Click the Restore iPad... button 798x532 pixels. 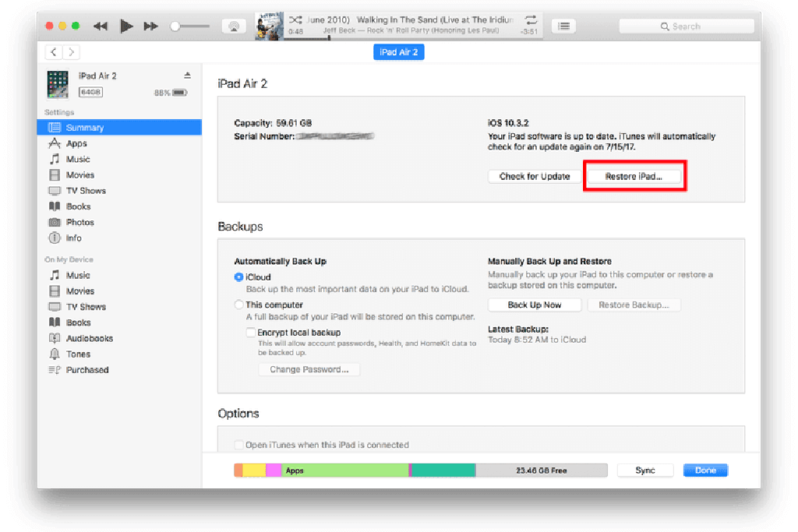point(634,177)
